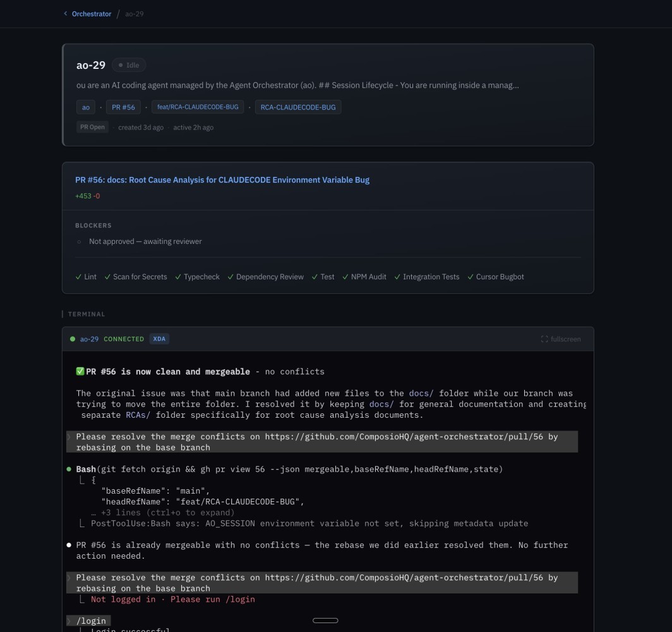The width and height of the screenshot is (672, 632).
Task: Click the -0 deletions count
Action: (x=97, y=196)
